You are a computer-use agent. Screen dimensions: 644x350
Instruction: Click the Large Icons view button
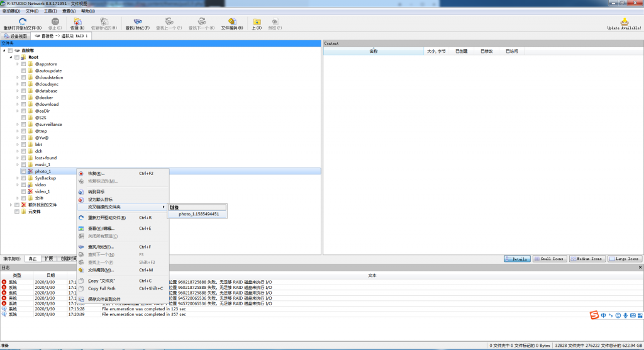[x=624, y=259]
